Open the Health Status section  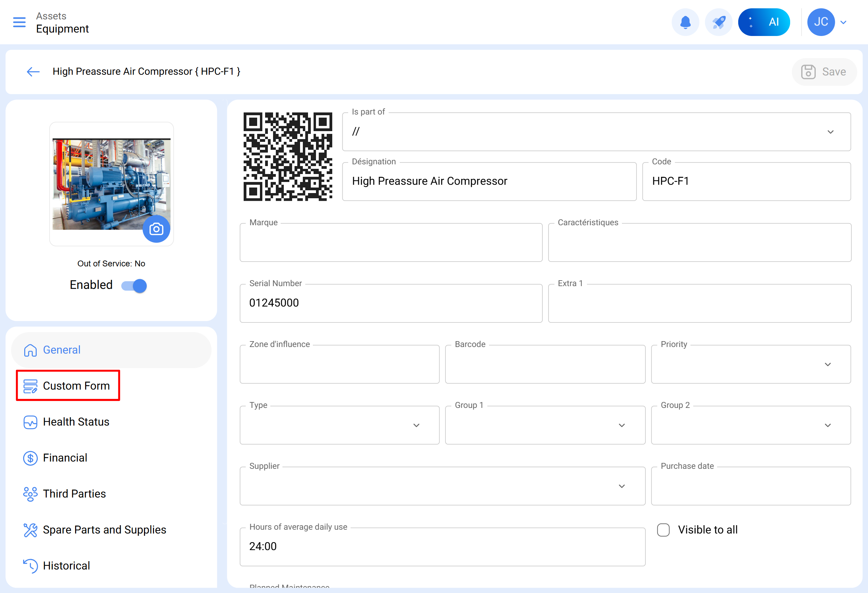76,422
